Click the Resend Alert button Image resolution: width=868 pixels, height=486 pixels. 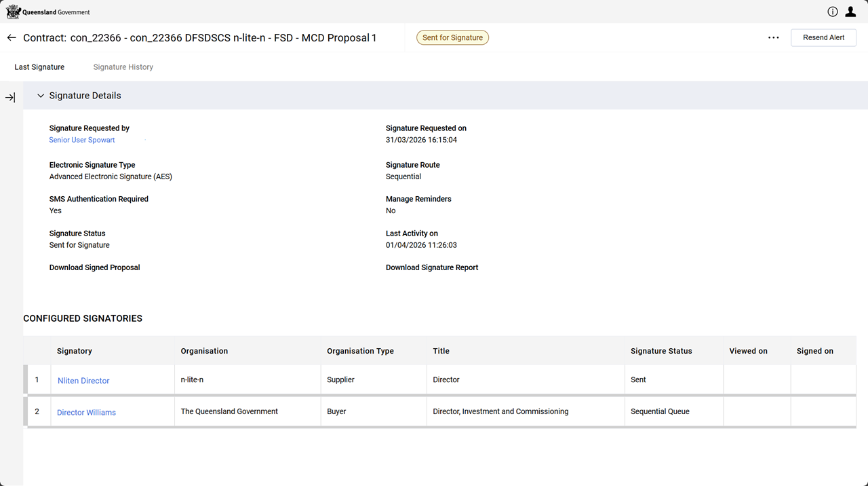click(823, 38)
